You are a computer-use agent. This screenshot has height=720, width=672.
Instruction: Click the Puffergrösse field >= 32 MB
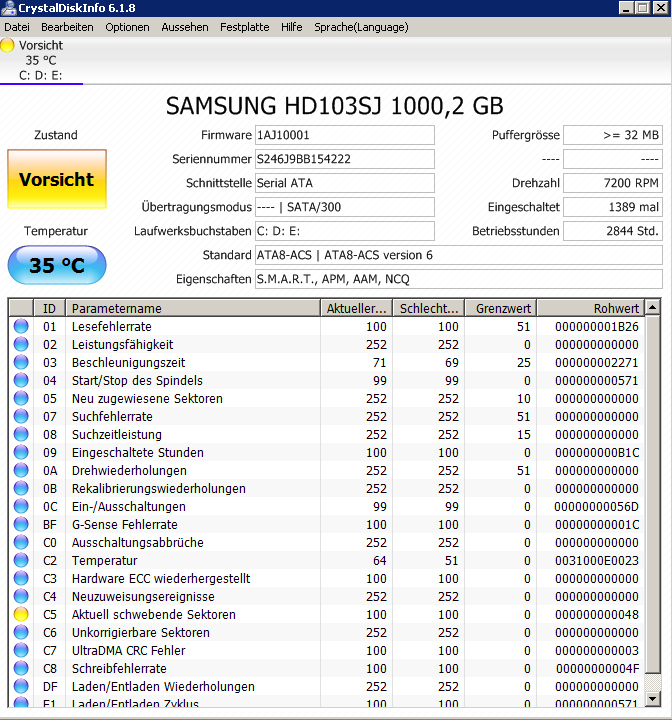(613, 135)
